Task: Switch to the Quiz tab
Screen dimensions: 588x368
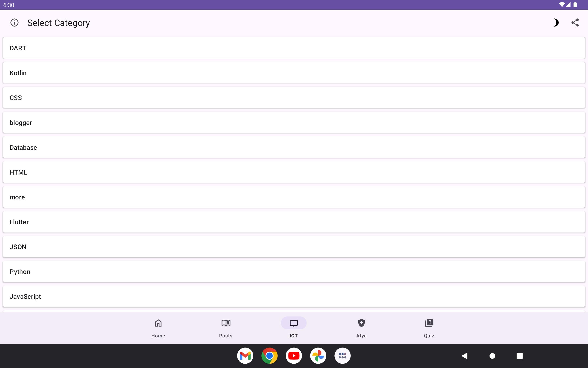Action: coord(429,328)
